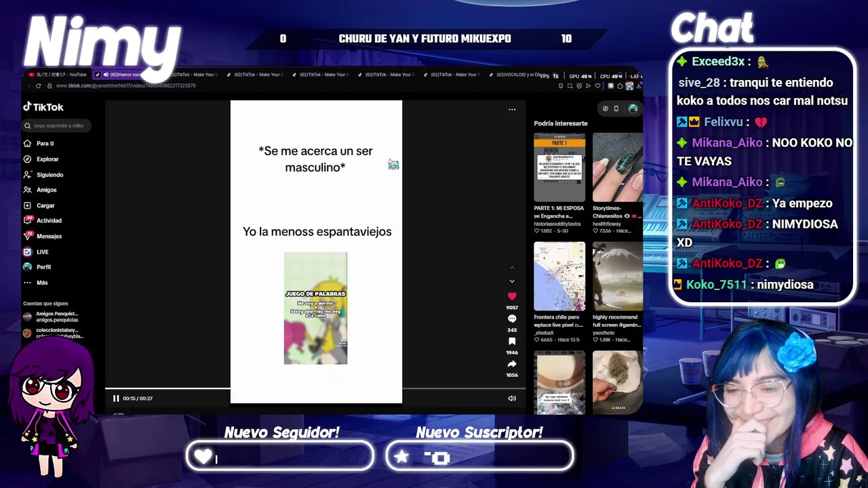Seek on the video progress bar

(315, 389)
